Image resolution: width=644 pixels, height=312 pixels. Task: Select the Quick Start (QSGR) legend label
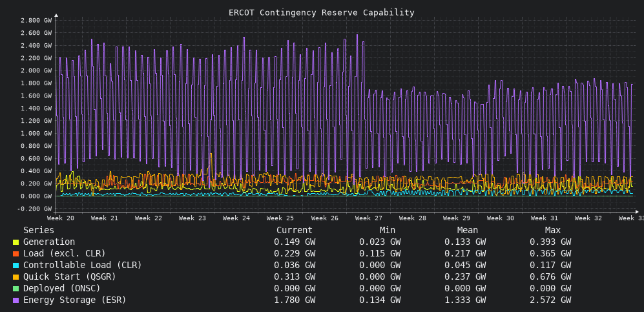[x=69, y=276]
